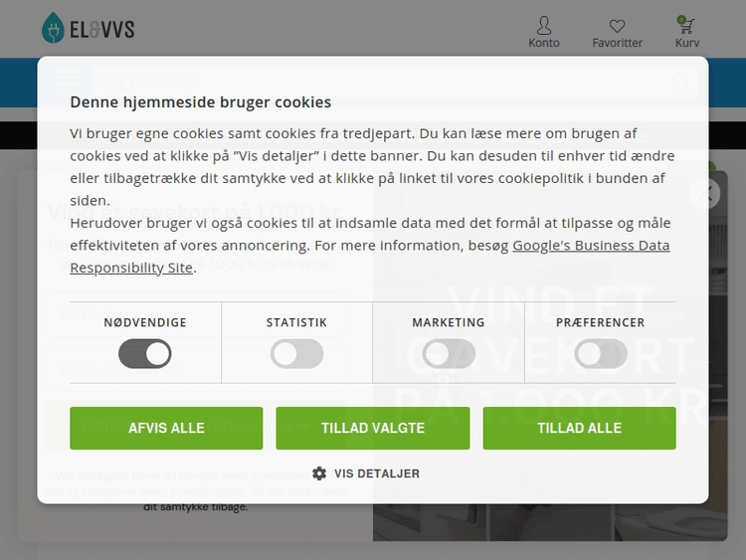Click the Tillad alle button

[580, 428]
